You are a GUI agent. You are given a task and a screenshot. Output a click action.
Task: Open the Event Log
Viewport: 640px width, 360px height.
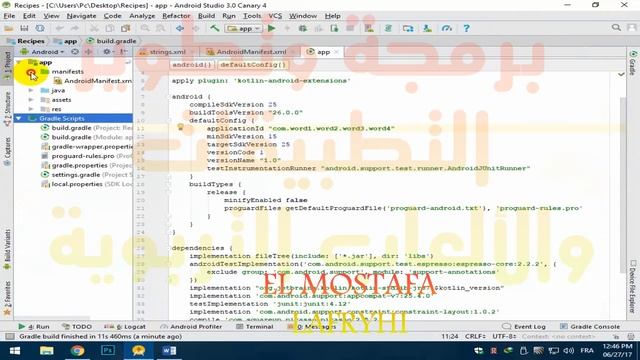(x=524, y=327)
